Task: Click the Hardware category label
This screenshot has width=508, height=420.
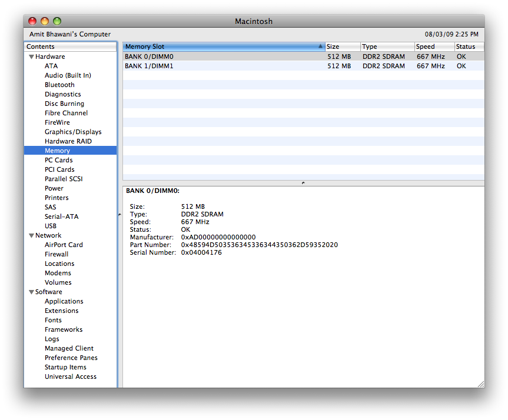Action: click(x=50, y=56)
